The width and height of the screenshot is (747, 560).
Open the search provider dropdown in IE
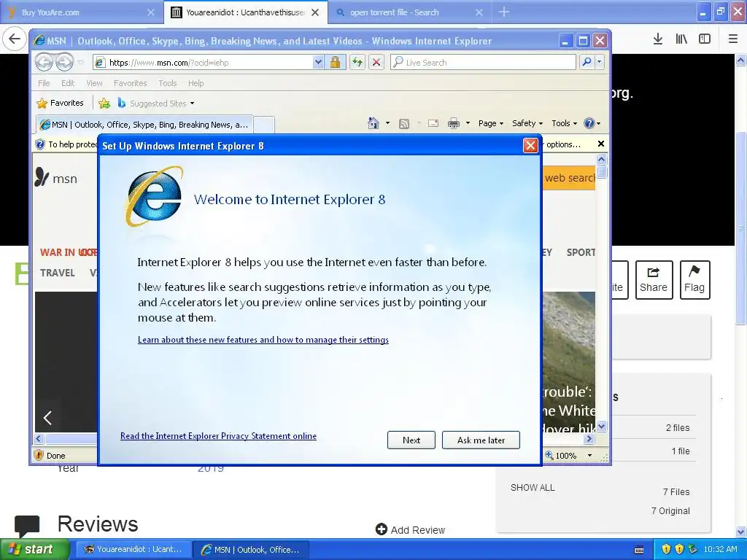tap(600, 62)
